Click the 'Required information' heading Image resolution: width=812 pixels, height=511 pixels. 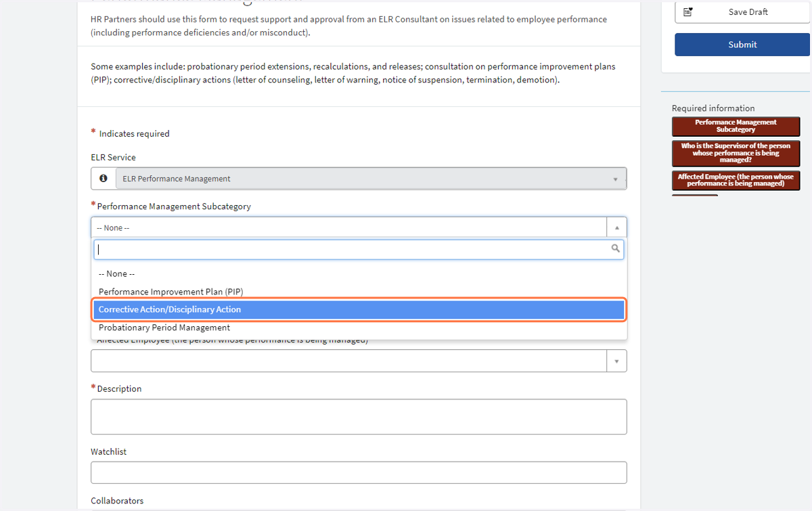click(x=713, y=108)
